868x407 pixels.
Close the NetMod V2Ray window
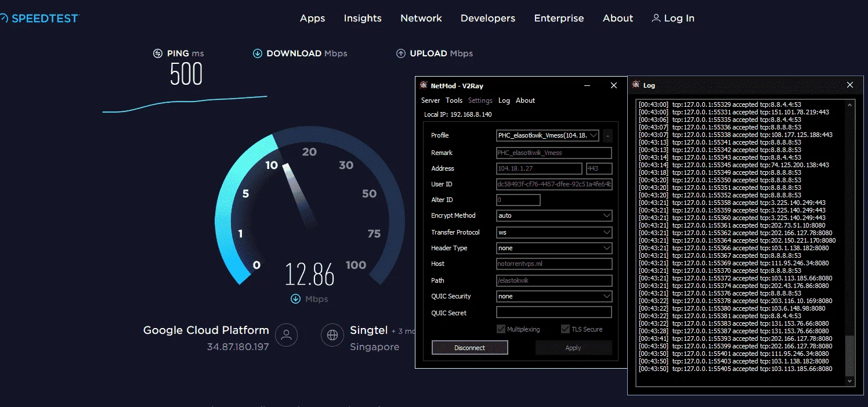pyautogui.click(x=614, y=85)
